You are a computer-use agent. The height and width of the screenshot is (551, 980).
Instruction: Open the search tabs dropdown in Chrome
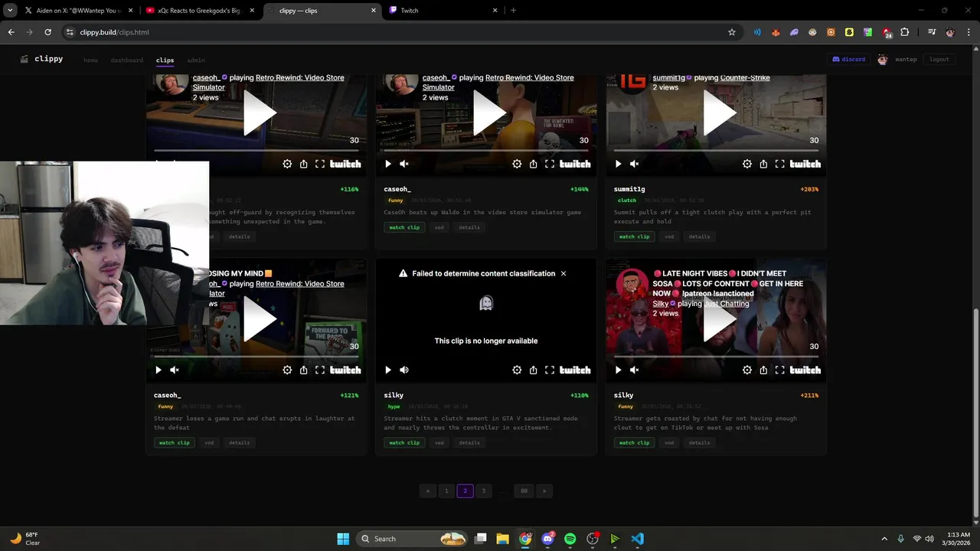10,11
